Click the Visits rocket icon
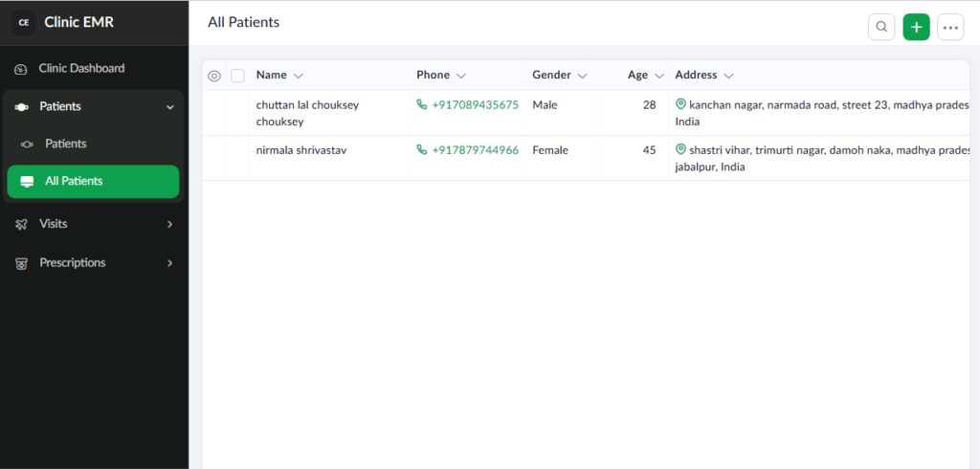 21,224
